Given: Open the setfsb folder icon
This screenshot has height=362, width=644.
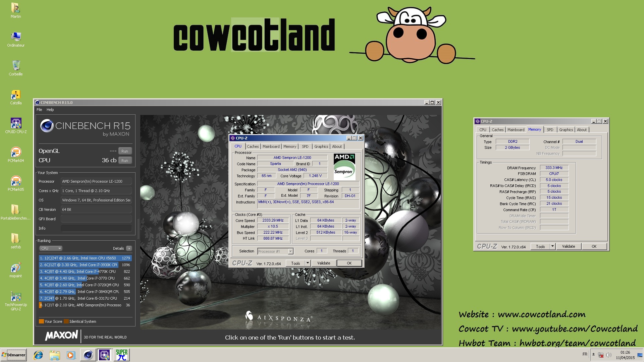Looking at the screenshot, I should coord(15,241).
